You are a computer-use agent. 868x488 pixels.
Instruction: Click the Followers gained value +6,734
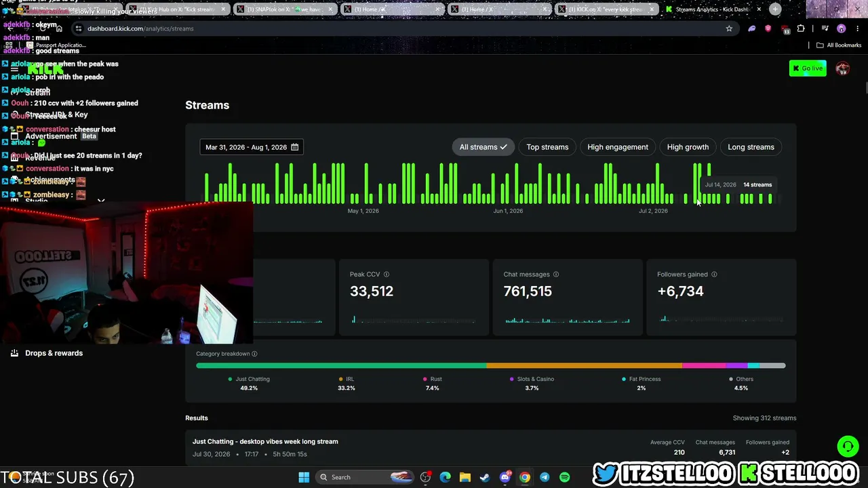tap(680, 291)
